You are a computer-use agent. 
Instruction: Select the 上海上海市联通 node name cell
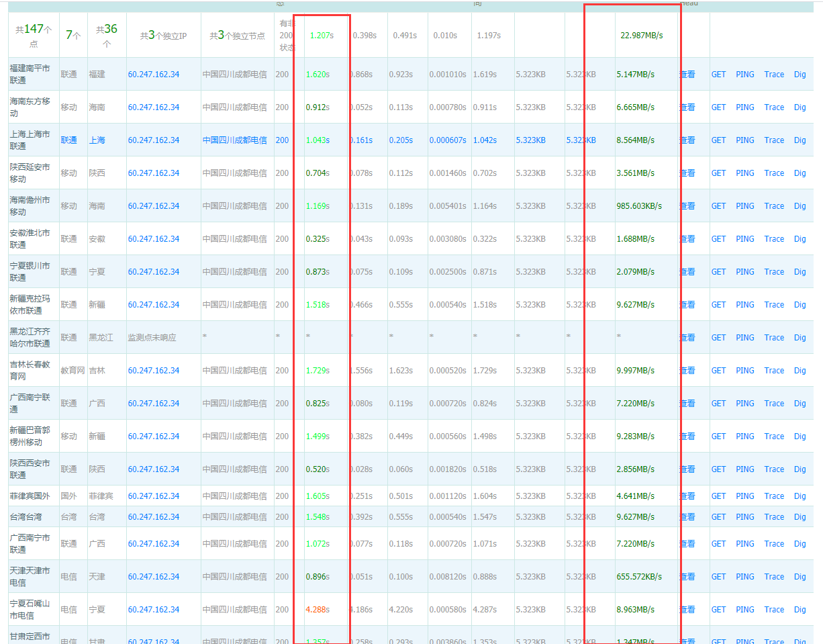pos(30,140)
